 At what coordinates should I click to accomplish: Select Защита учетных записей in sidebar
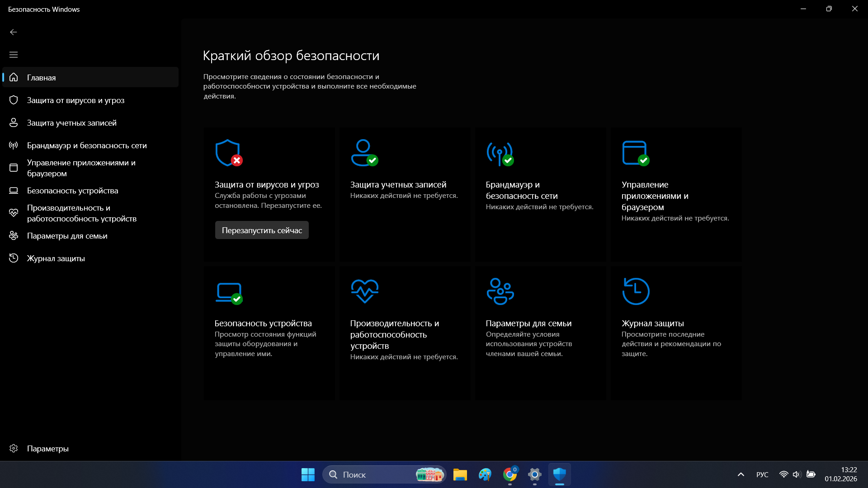tap(90, 122)
